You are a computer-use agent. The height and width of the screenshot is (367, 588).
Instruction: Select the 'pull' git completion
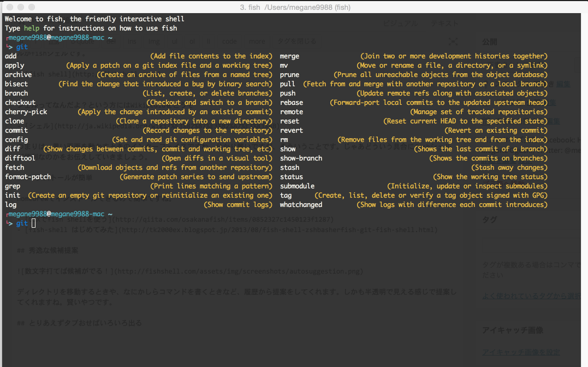[x=287, y=84]
